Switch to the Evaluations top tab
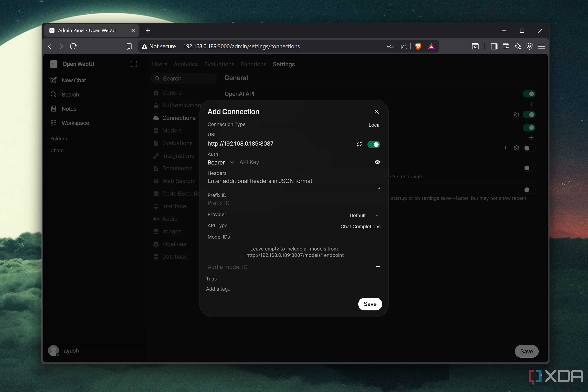588x392 pixels. 219,64
